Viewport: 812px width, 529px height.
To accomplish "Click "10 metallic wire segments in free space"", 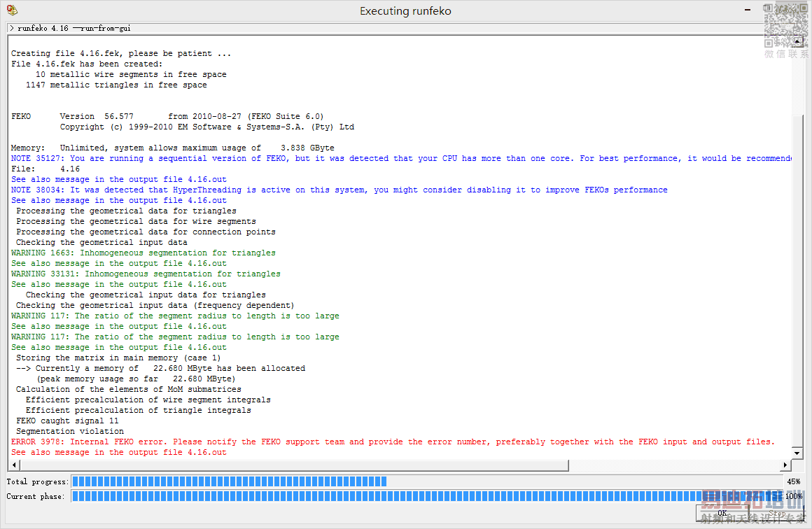I will (131, 75).
